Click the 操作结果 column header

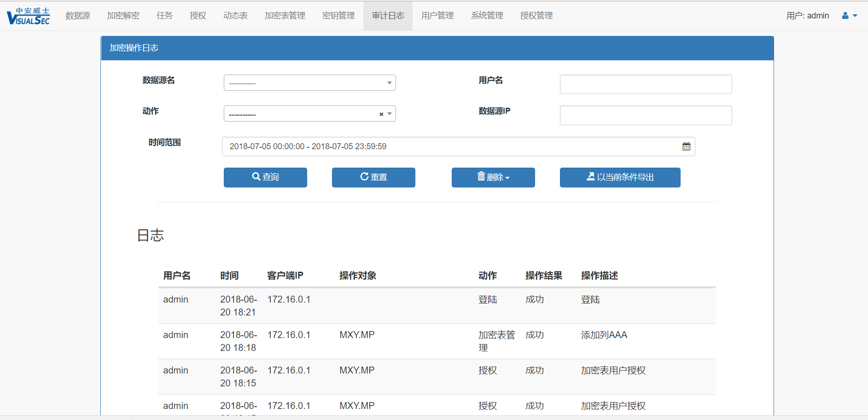click(544, 275)
